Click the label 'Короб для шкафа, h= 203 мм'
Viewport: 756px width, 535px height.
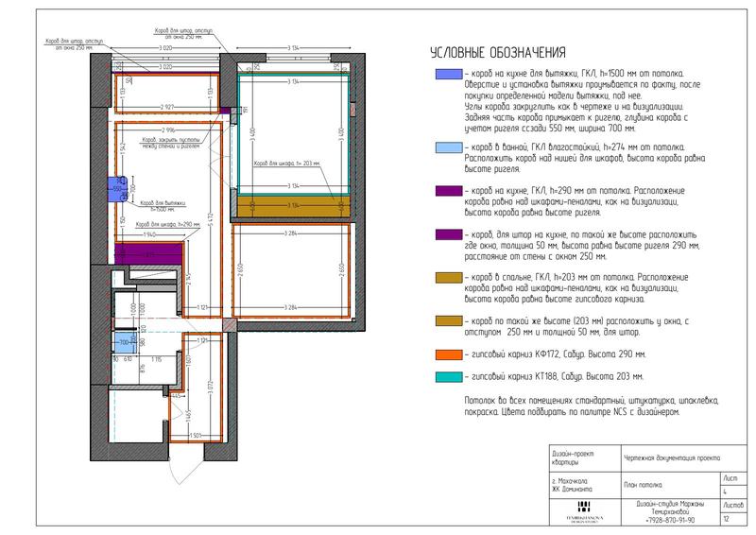[287, 164]
